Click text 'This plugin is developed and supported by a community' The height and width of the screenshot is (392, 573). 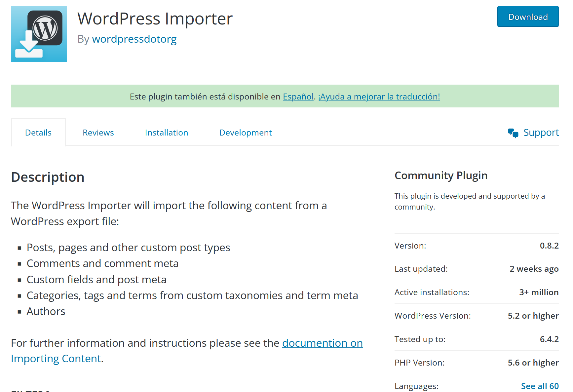coord(470,201)
